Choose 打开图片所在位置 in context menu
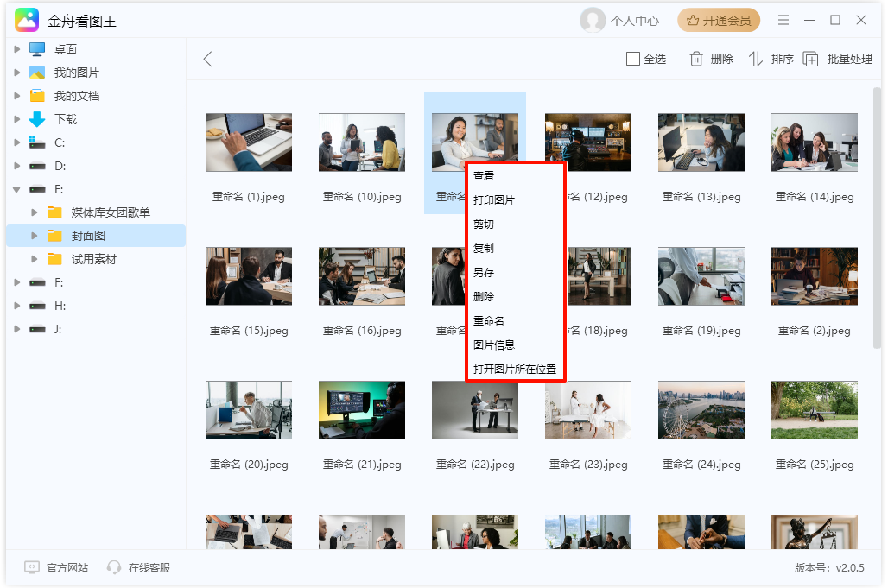Viewport: 888px width, 588px height. pos(515,369)
